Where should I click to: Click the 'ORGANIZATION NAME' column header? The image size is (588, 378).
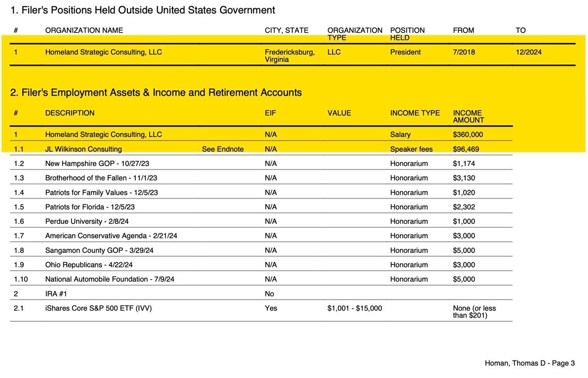(x=84, y=31)
